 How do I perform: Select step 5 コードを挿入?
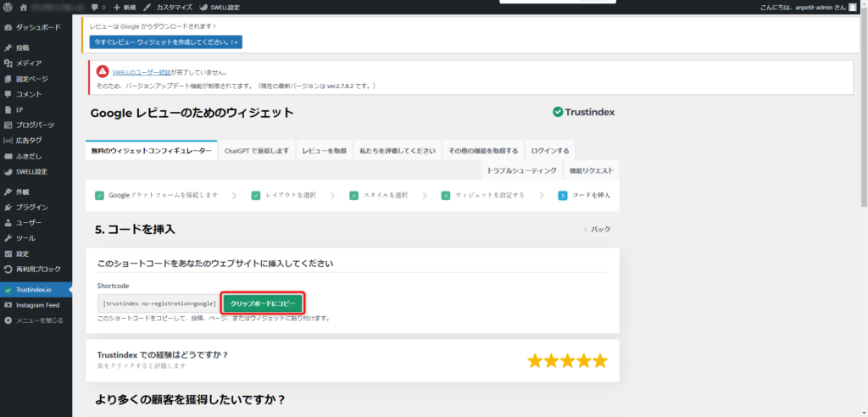[x=584, y=196]
